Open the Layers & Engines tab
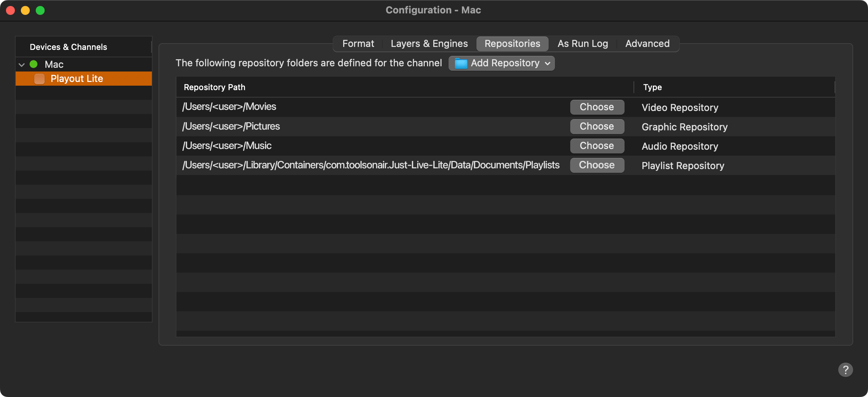 tap(429, 44)
